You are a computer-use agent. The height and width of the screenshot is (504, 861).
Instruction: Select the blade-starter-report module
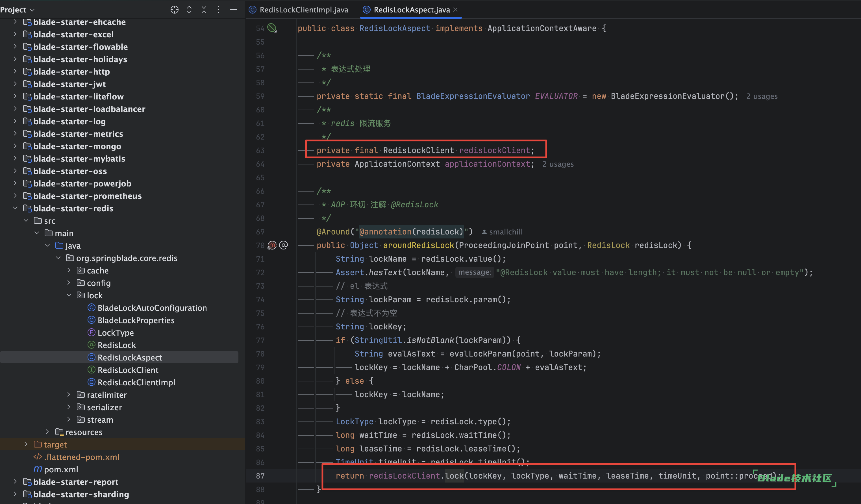click(76, 482)
